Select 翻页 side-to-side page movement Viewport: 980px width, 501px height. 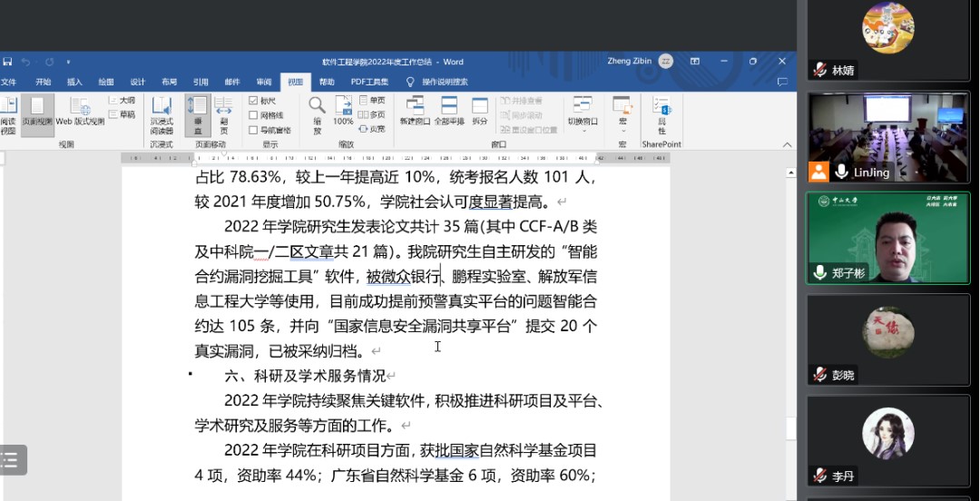[x=224, y=114]
